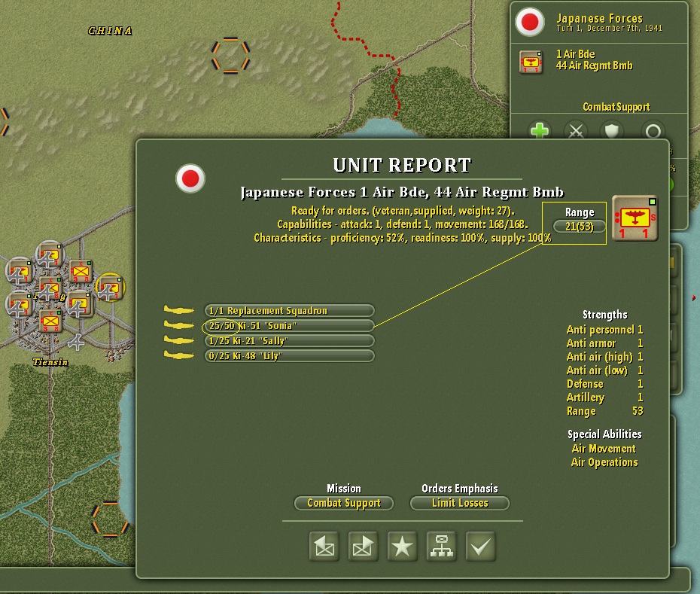Click the CHINA map label

click(x=110, y=31)
